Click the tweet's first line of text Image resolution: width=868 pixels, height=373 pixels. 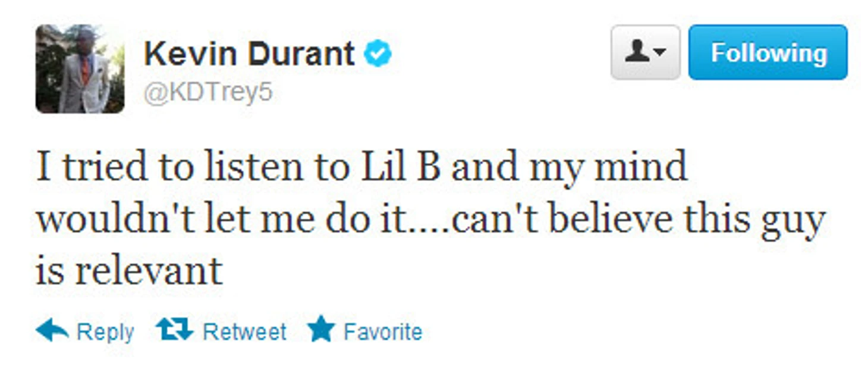362,168
